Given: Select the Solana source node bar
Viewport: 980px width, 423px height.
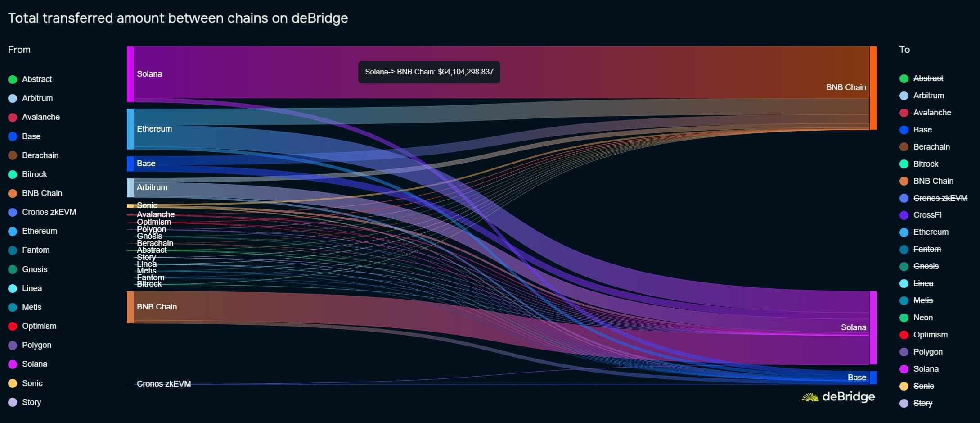Looking at the screenshot, I should [x=130, y=74].
